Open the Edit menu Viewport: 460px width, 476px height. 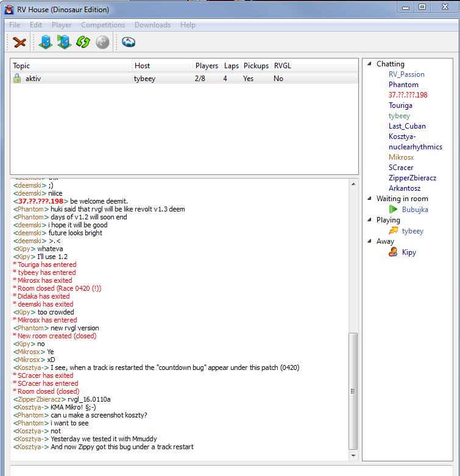pos(36,25)
